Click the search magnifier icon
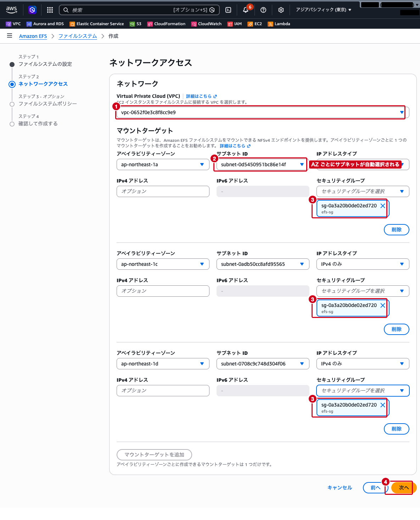 (x=66, y=10)
